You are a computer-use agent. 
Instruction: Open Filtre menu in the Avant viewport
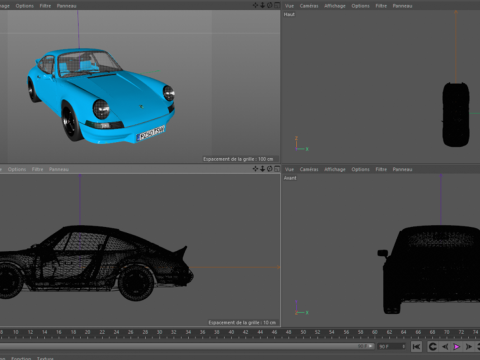coord(381,169)
